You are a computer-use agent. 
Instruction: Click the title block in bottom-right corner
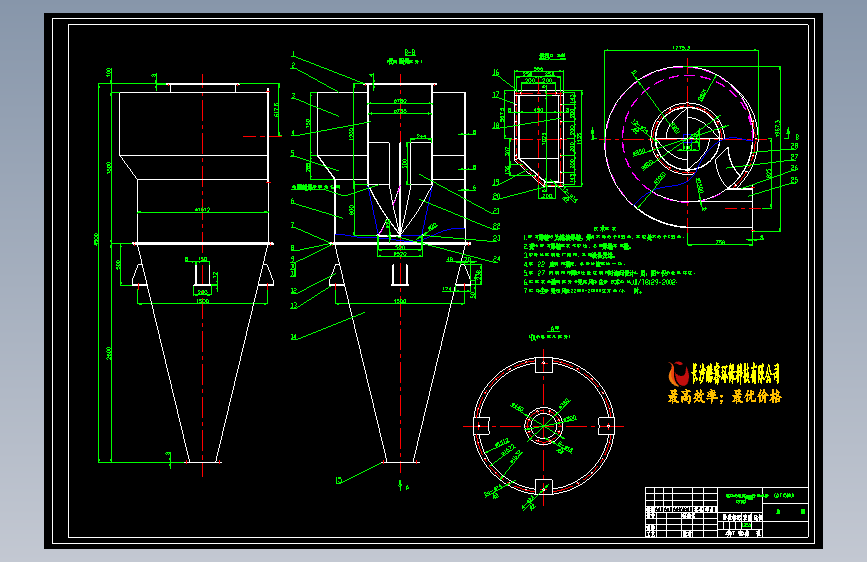[x=727, y=512]
